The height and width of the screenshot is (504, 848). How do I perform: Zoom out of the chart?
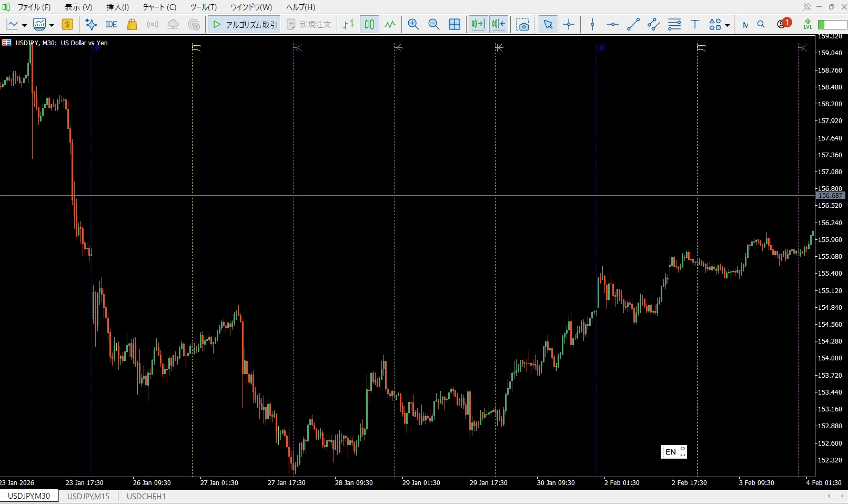434,24
